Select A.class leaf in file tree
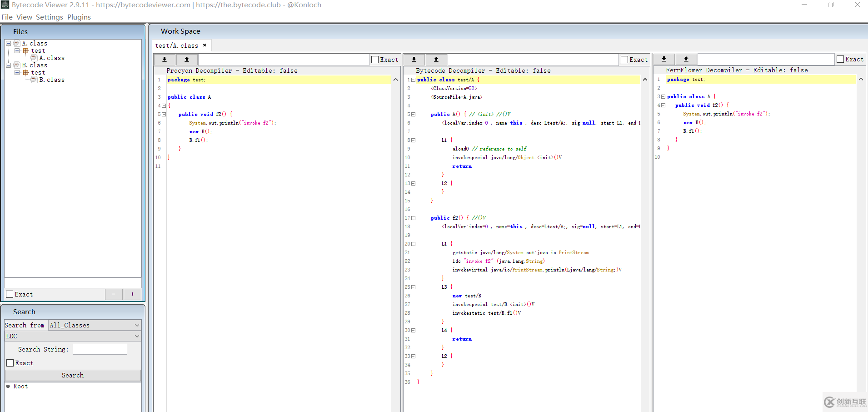The height and width of the screenshot is (412, 868). pyautogui.click(x=51, y=58)
